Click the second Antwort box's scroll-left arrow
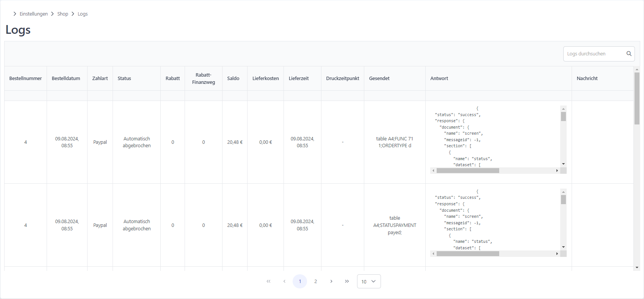 coord(433,253)
